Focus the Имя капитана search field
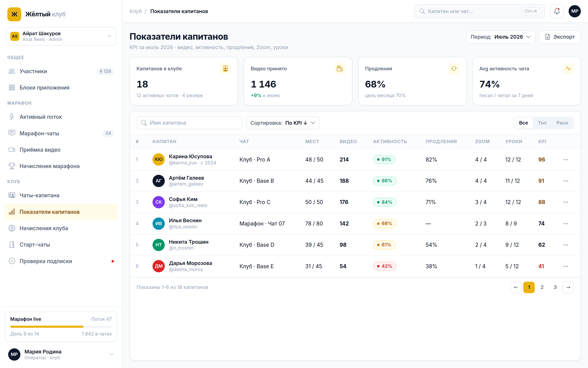 tap(189, 123)
